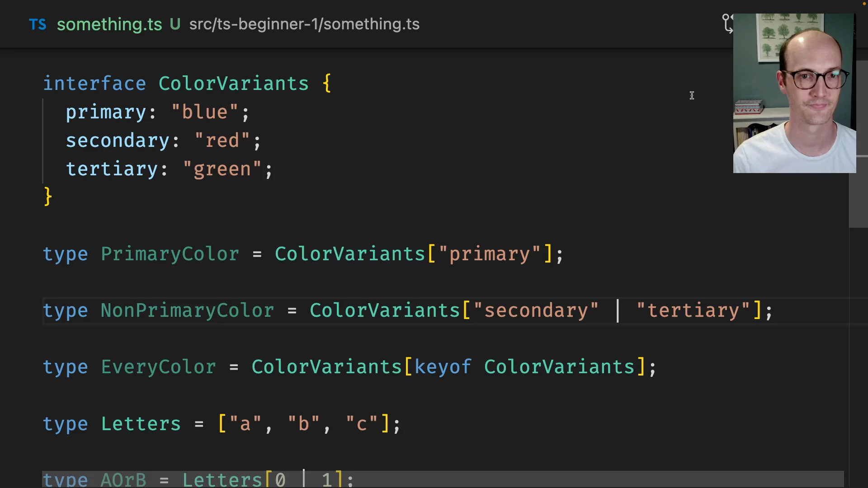Click the src/ts-beginner-1/something.ts path text
The height and width of the screenshot is (488, 868).
click(304, 24)
